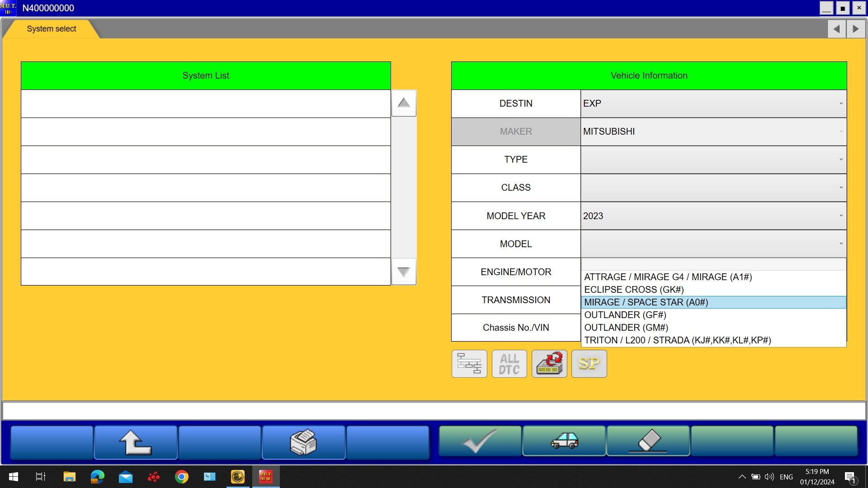868x488 pixels.
Task: Launch Microsoft Edge from taskbar
Action: 97,477
